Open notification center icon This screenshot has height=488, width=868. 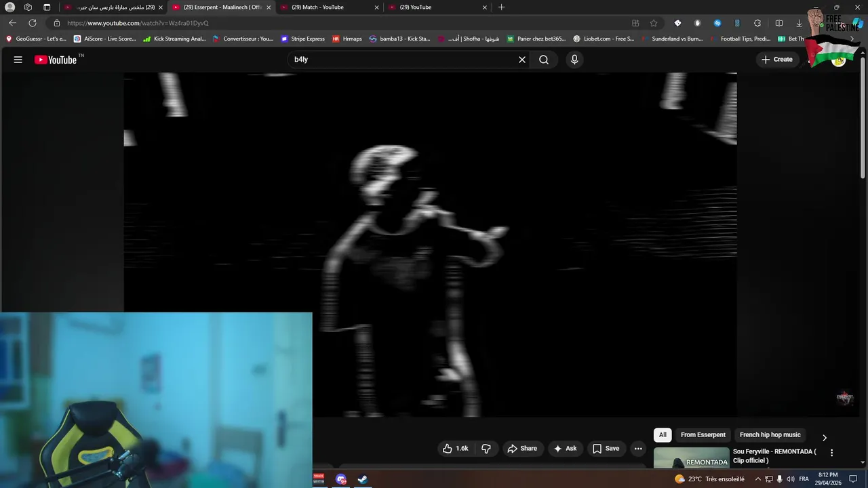coord(853,479)
